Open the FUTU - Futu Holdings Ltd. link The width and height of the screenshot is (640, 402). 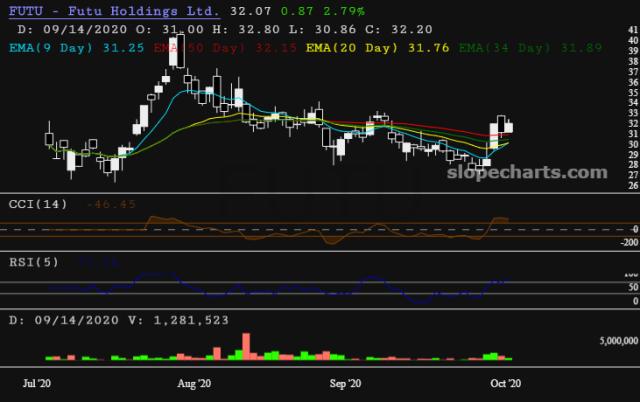114,11
